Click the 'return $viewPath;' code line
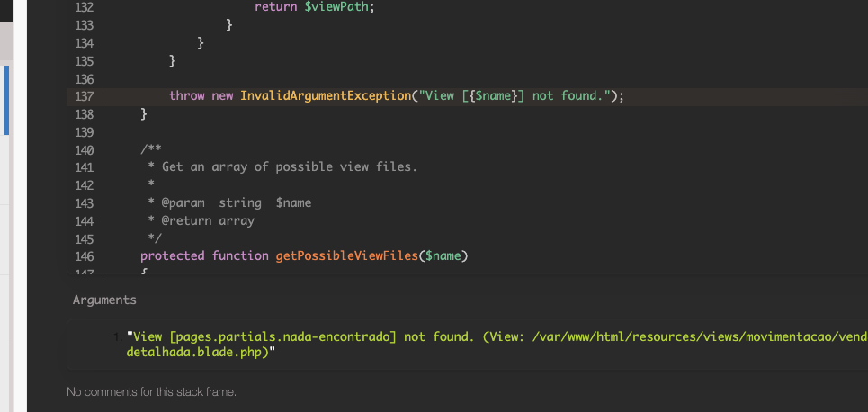868x412 pixels. point(314,6)
